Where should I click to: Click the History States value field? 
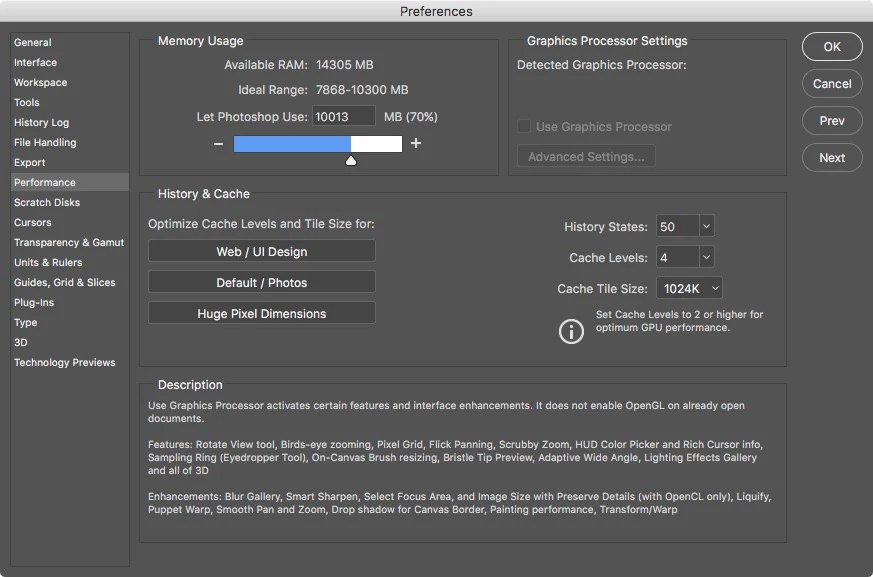point(678,226)
